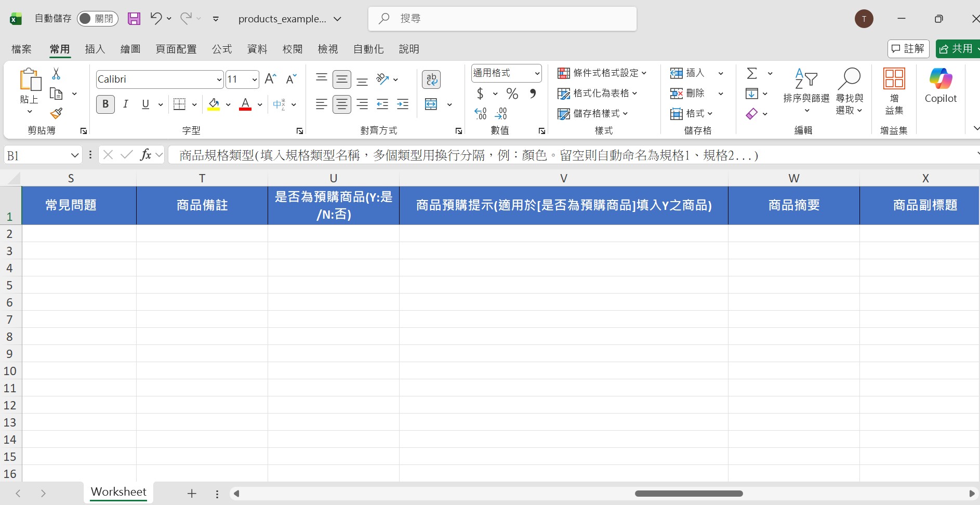Apply comma style number format
Screen dimensions: 980x505
pyautogui.click(x=533, y=94)
